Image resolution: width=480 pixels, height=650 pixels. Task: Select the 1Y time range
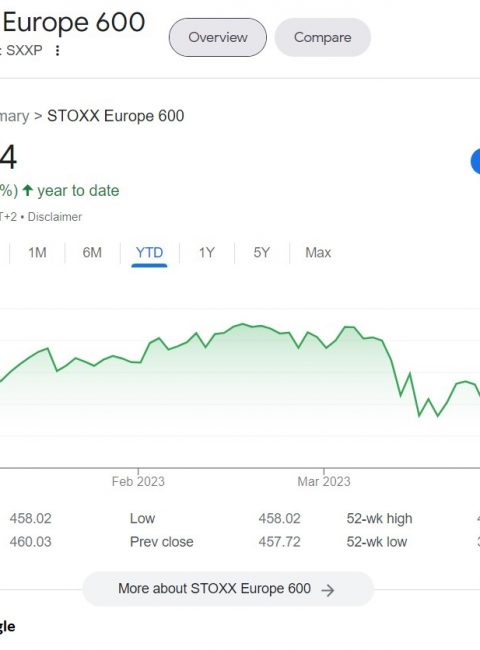pos(206,252)
